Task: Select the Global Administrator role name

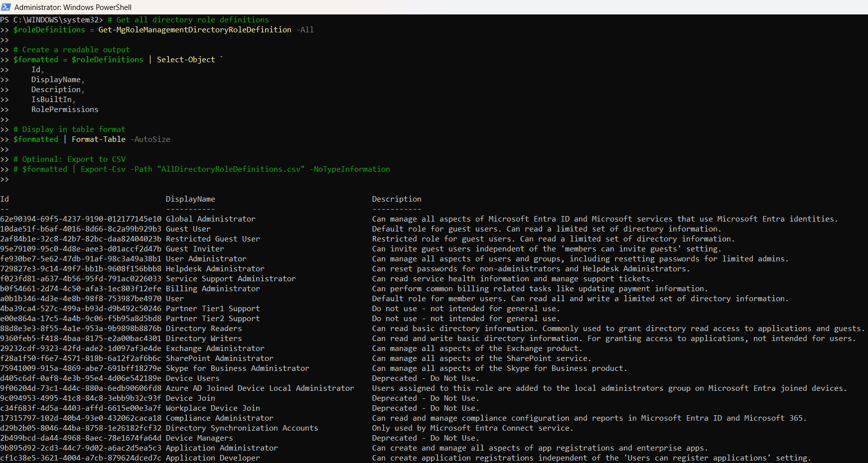Action: tap(210, 219)
